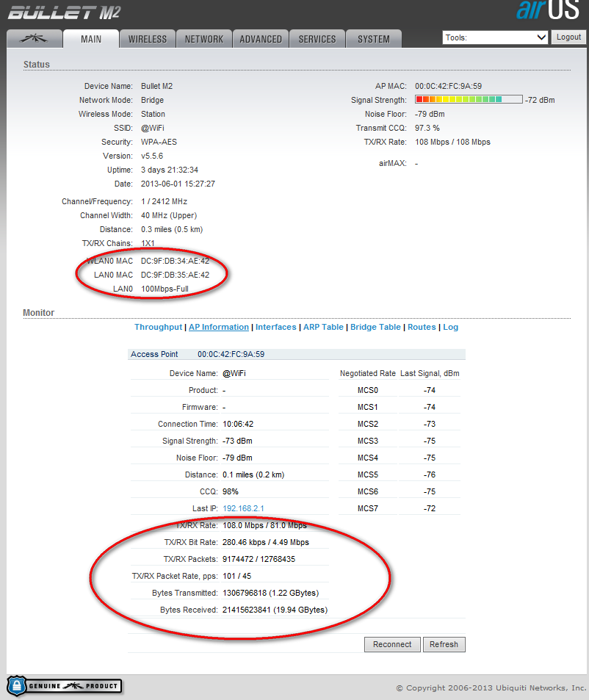589x700 pixels.
Task: Click the Genuine Product badge
Action: (x=65, y=686)
